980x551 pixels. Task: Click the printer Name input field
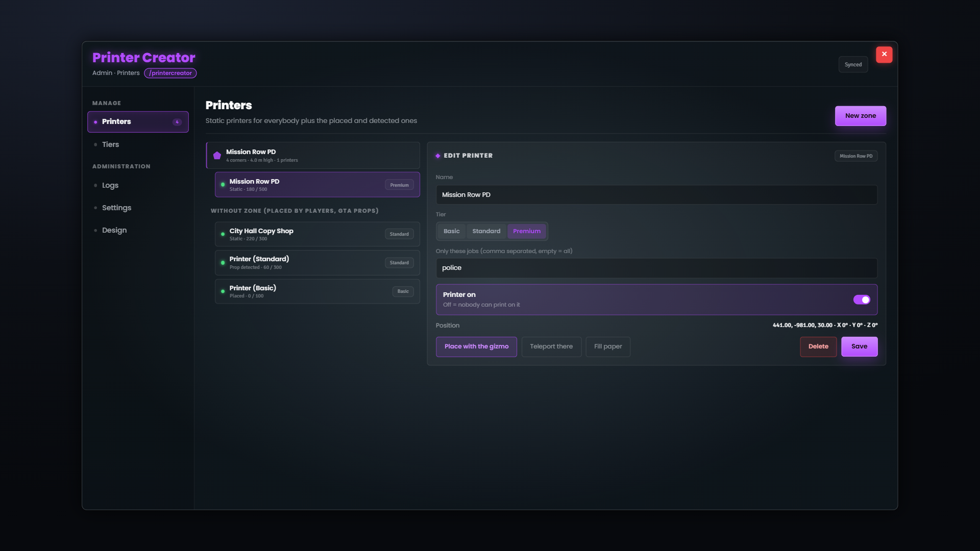coord(656,195)
